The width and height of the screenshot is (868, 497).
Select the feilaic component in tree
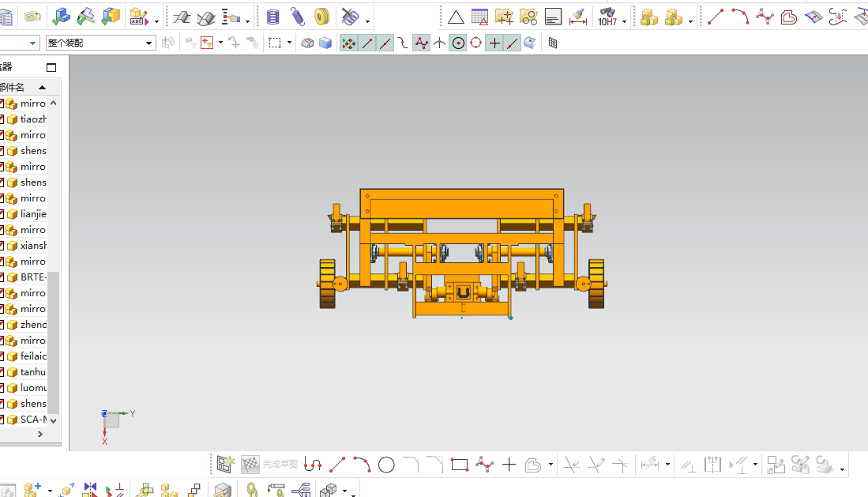coord(33,356)
